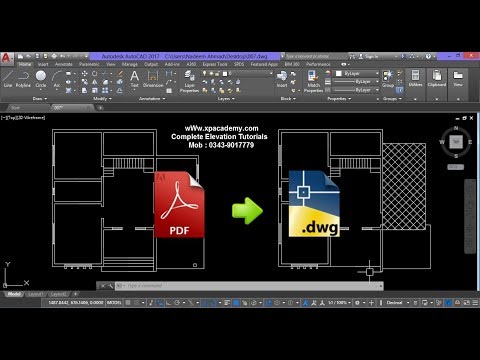The width and height of the screenshot is (480, 360).
Task: Select the Polyline tool
Action: point(23,79)
